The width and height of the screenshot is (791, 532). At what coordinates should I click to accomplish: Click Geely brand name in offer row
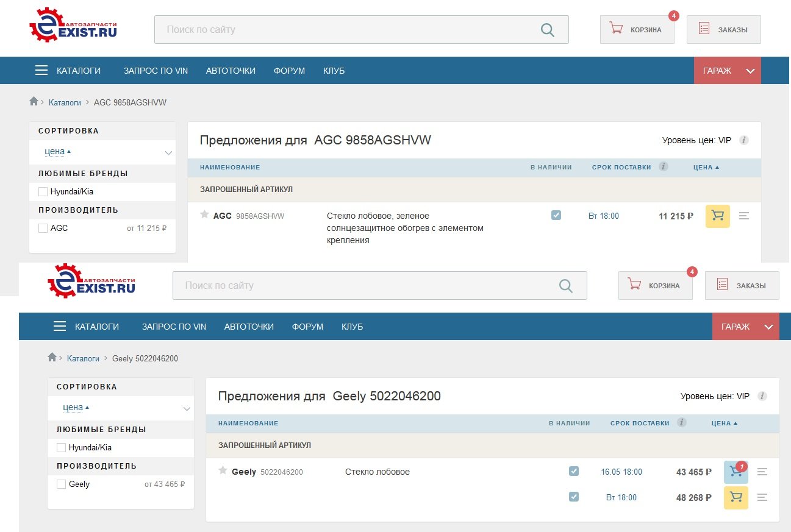(244, 472)
